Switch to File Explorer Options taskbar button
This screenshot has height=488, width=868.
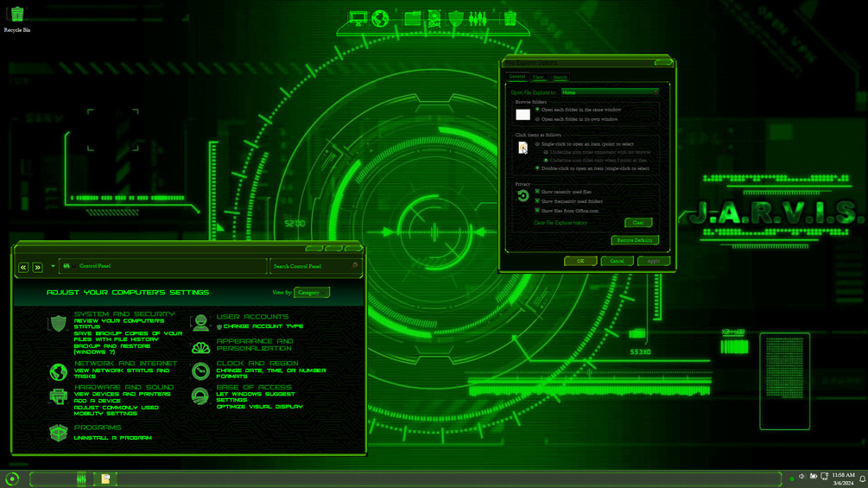(105, 478)
